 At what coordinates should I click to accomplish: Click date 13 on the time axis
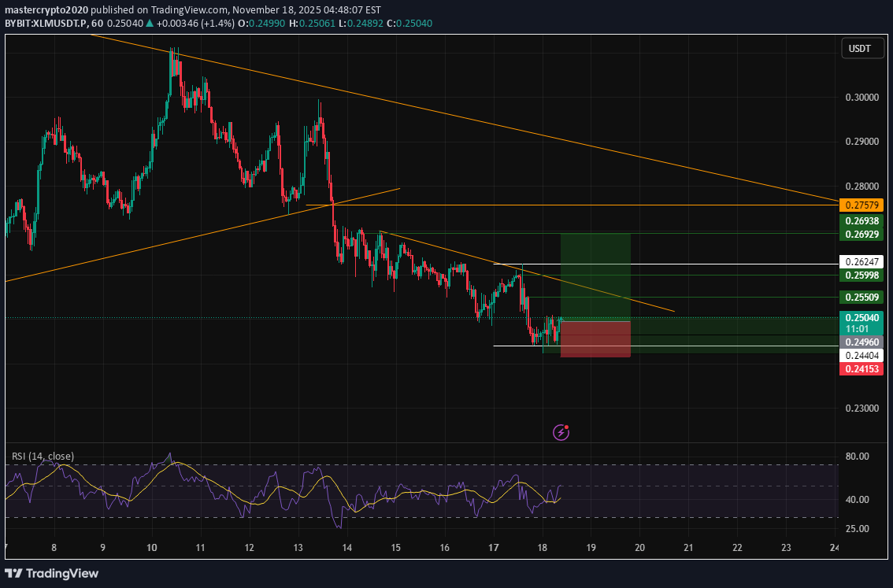tap(298, 547)
